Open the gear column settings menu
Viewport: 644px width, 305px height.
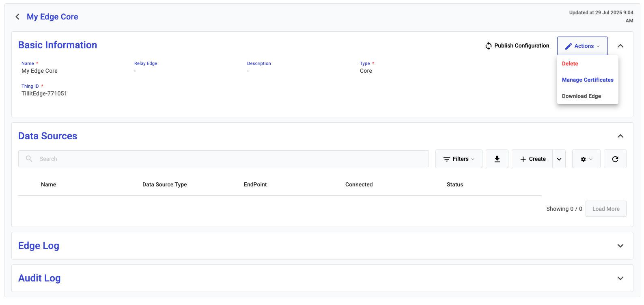(586, 159)
